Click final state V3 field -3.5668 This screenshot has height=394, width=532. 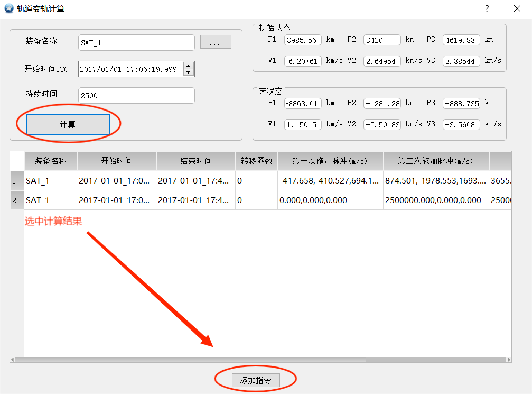click(x=461, y=125)
